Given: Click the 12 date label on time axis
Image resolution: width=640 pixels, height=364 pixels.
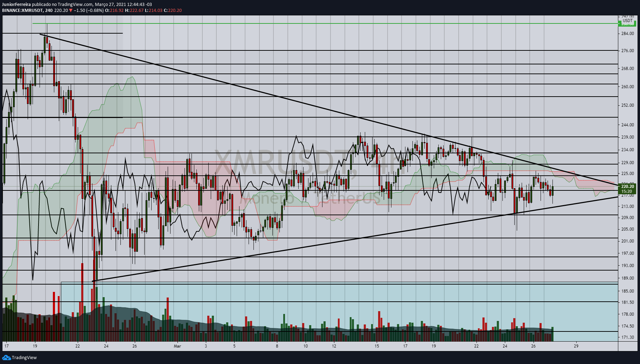Looking at the screenshot, I should tap(334, 346).
